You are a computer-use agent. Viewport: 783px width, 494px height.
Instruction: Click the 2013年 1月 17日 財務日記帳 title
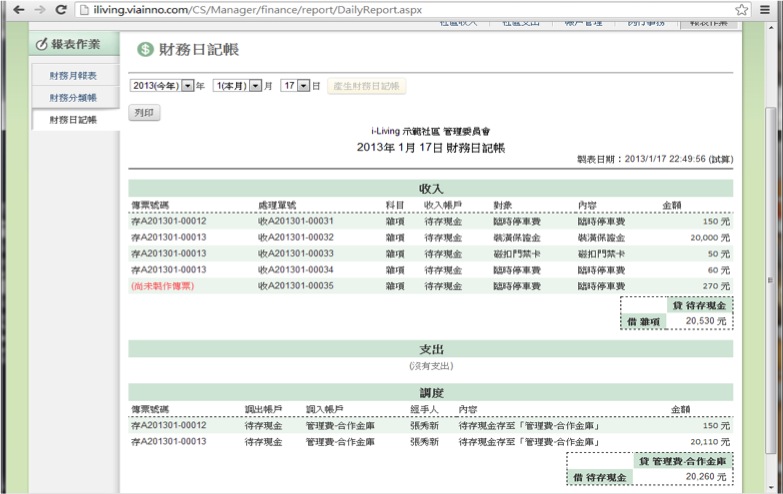click(x=431, y=148)
